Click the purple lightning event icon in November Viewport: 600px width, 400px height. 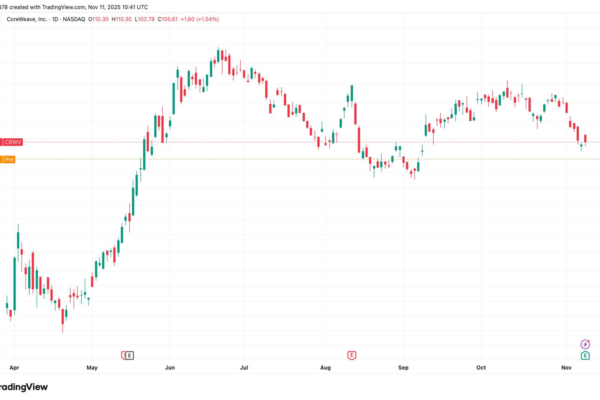click(585, 343)
